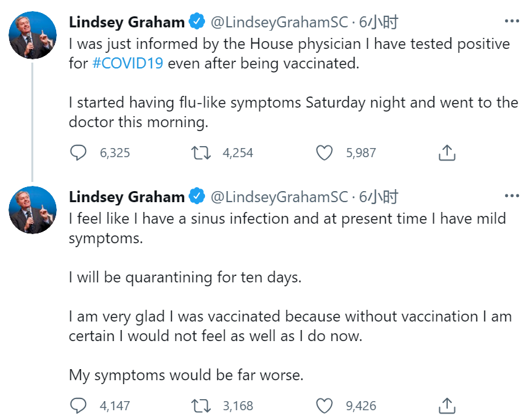Screen dimensions: 532x420
Task: Reply to the first tweet about testing positive
Action: tap(78, 153)
